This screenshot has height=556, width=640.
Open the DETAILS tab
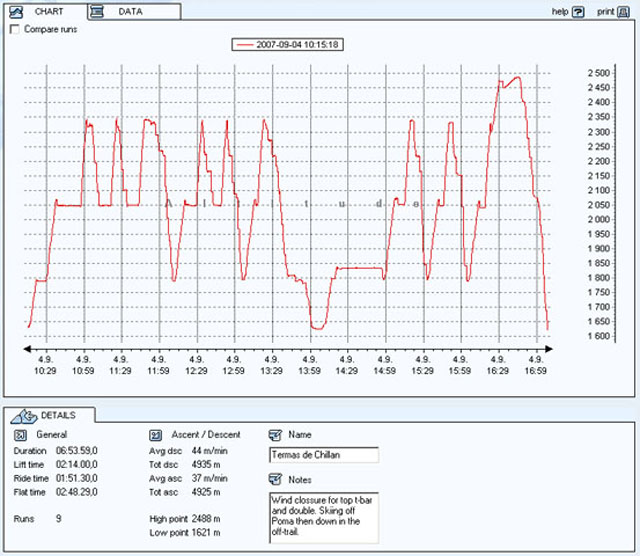(x=51, y=415)
